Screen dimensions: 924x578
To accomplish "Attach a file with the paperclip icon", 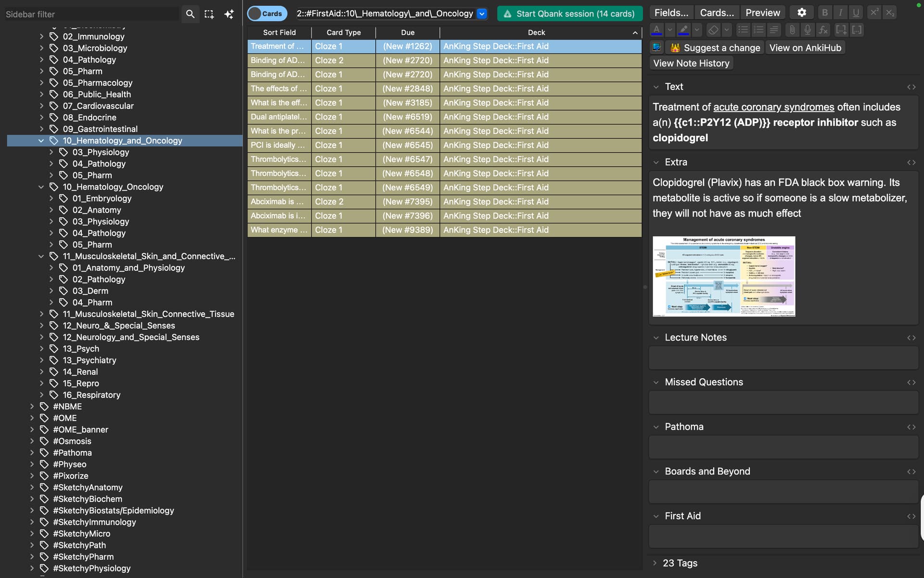I will (x=792, y=29).
